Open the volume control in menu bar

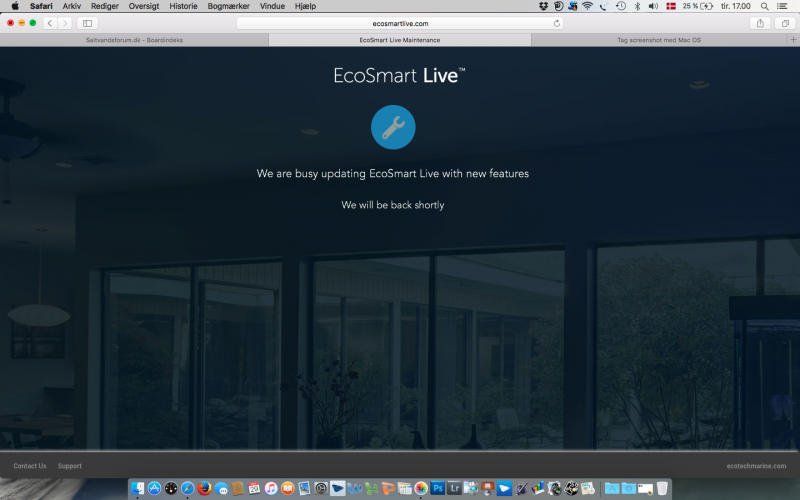coord(653,6)
